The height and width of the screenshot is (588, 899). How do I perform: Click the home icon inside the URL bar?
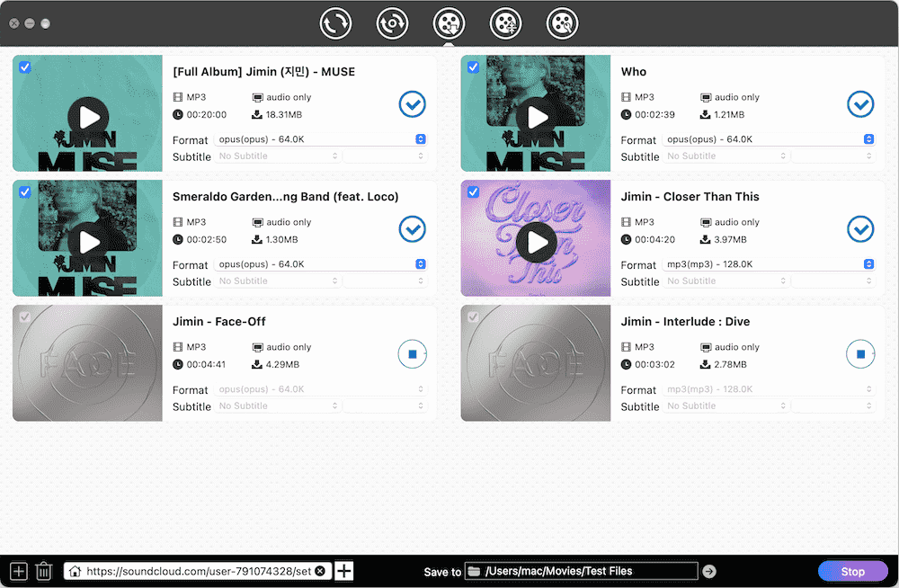click(x=75, y=570)
